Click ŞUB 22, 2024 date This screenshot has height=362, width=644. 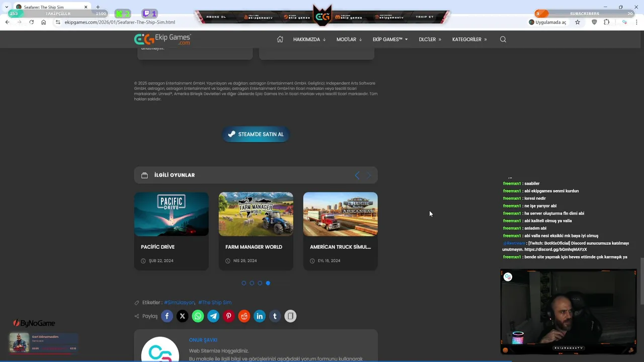[x=161, y=261]
